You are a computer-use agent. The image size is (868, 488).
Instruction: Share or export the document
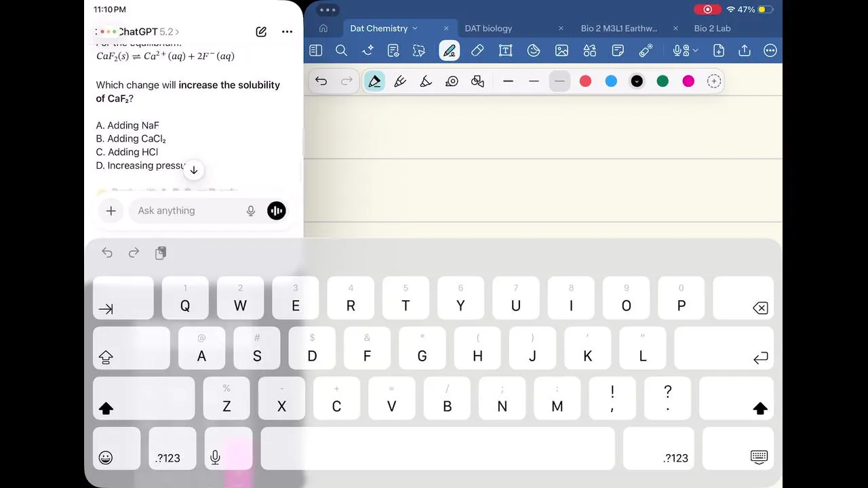745,51
